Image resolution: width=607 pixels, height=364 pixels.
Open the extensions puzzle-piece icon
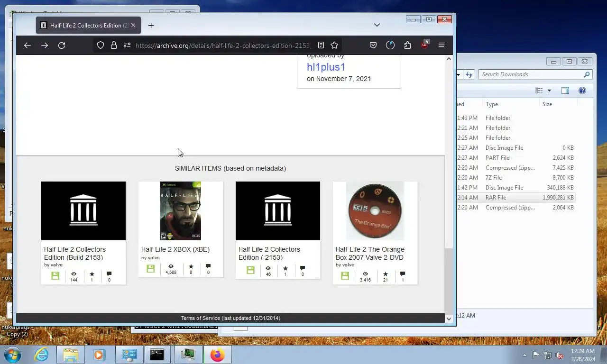click(x=407, y=45)
